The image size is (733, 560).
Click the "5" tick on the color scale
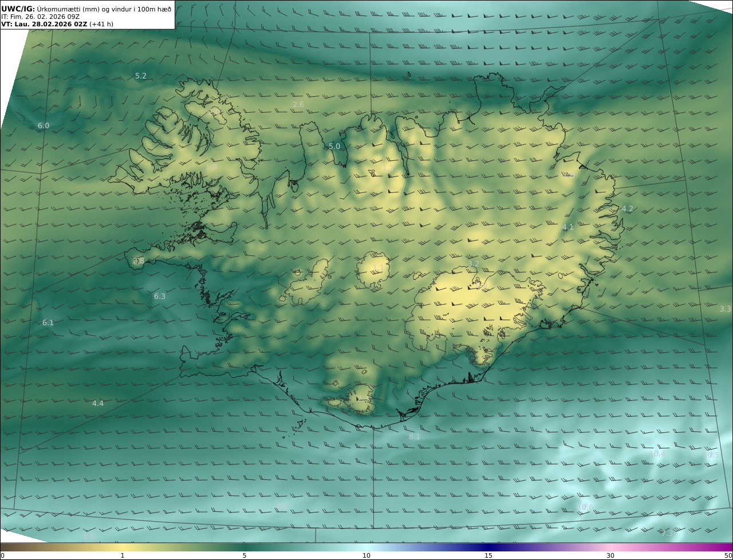tap(245, 555)
